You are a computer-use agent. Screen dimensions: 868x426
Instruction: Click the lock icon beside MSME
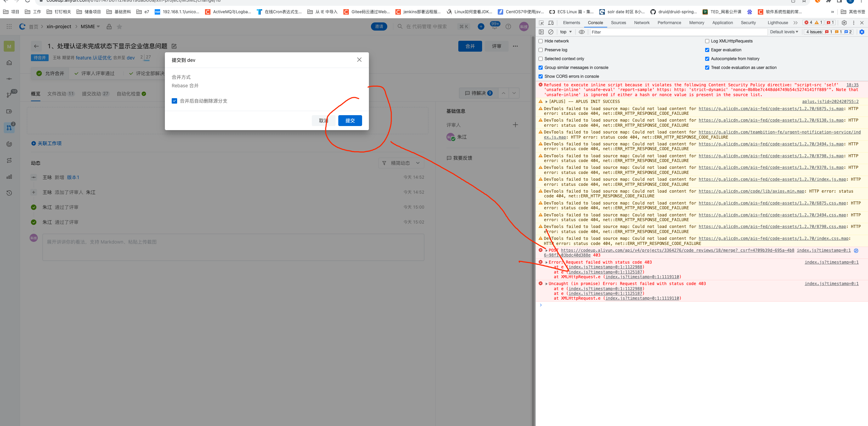[x=109, y=26]
